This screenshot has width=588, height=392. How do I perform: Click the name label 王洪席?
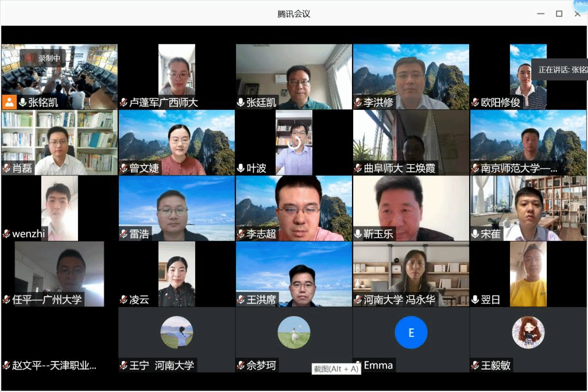(261, 299)
